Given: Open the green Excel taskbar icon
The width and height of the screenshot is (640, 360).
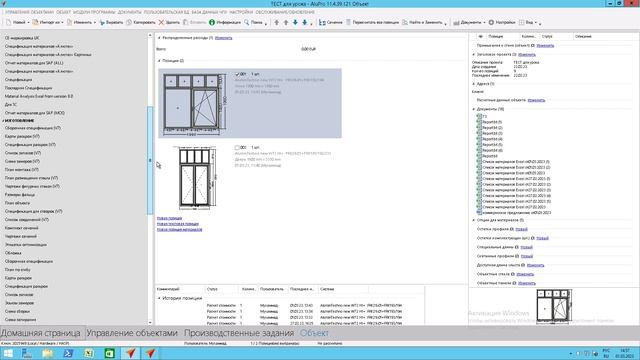Looking at the screenshot, I should (x=109, y=353).
